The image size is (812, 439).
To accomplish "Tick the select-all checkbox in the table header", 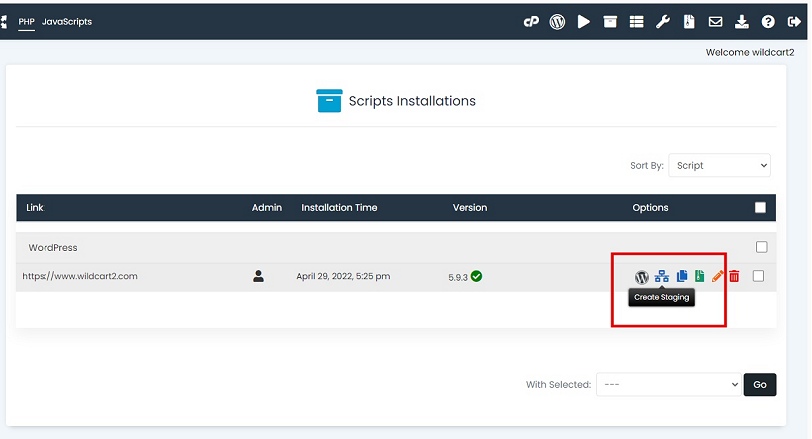I will (760, 208).
